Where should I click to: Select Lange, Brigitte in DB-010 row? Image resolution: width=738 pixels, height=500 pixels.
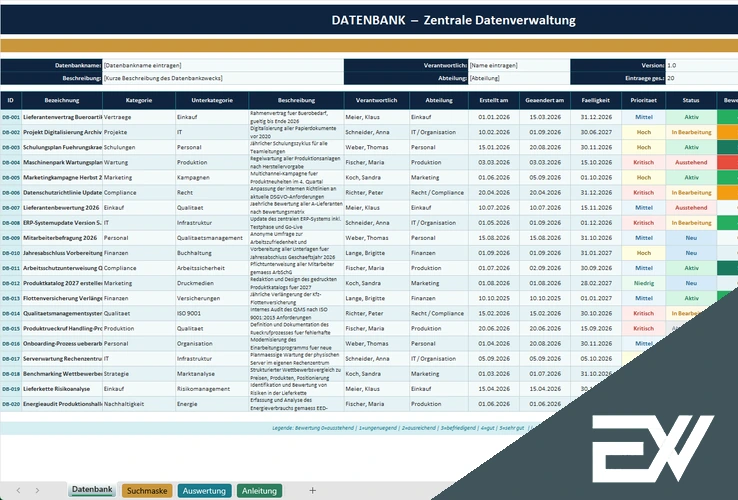377,253
